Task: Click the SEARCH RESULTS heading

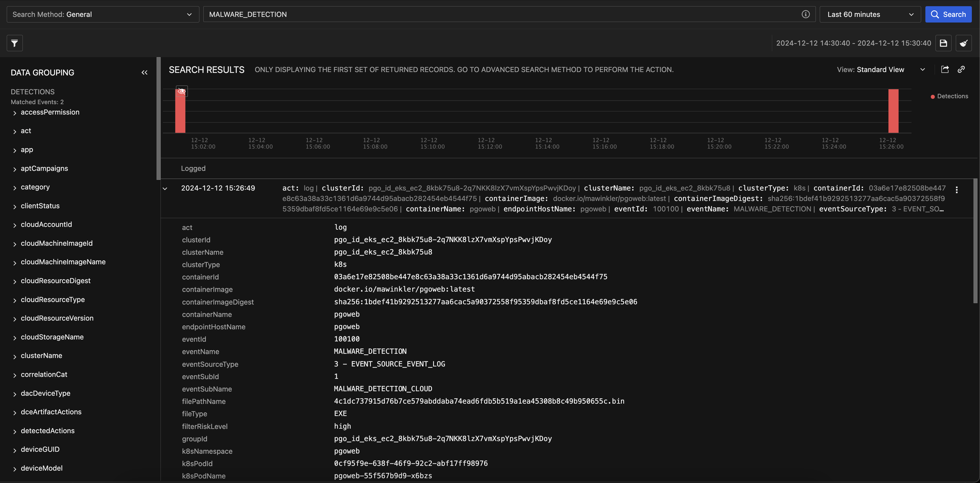Action: tap(207, 70)
